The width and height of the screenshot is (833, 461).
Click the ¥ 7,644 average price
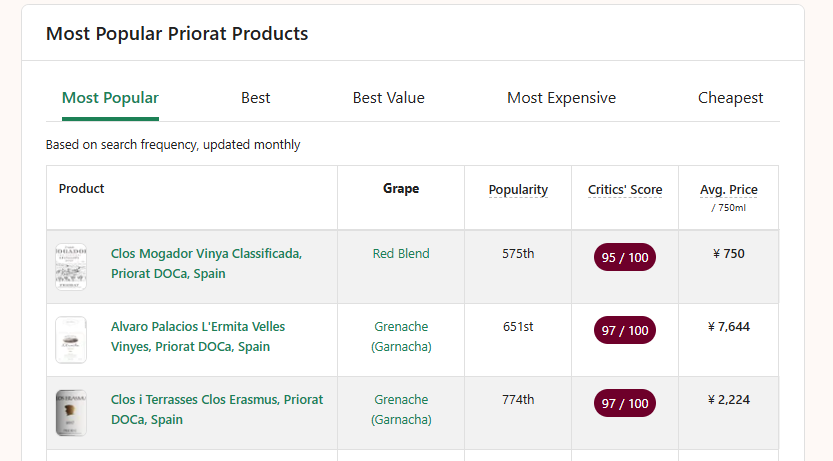[728, 327]
